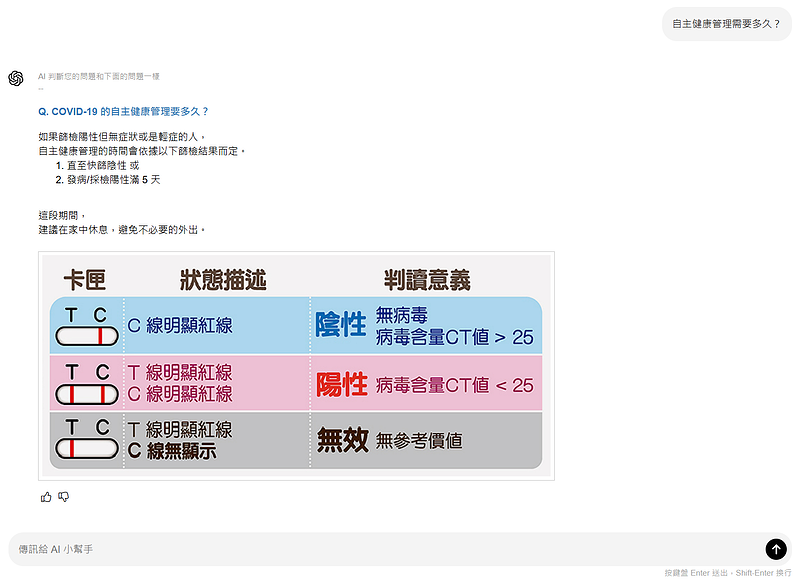Click the thumbs up feedback icon

click(x=46, y=497)
